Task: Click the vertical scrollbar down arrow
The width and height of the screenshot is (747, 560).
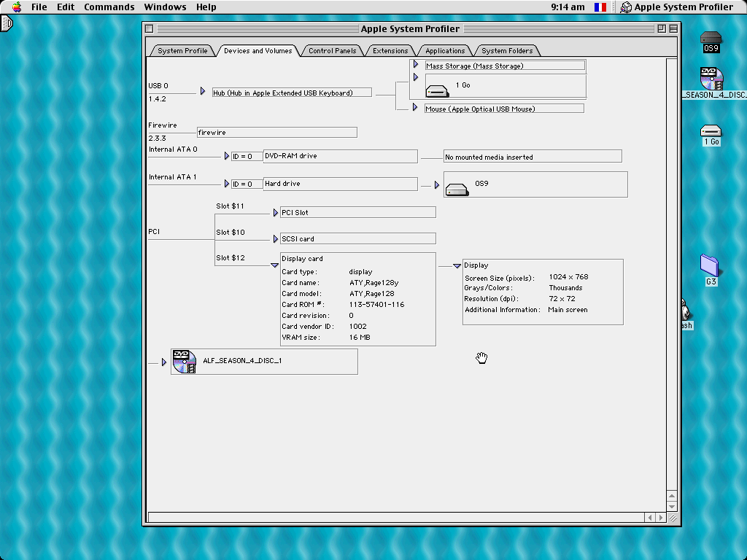Action: point(672,506)
